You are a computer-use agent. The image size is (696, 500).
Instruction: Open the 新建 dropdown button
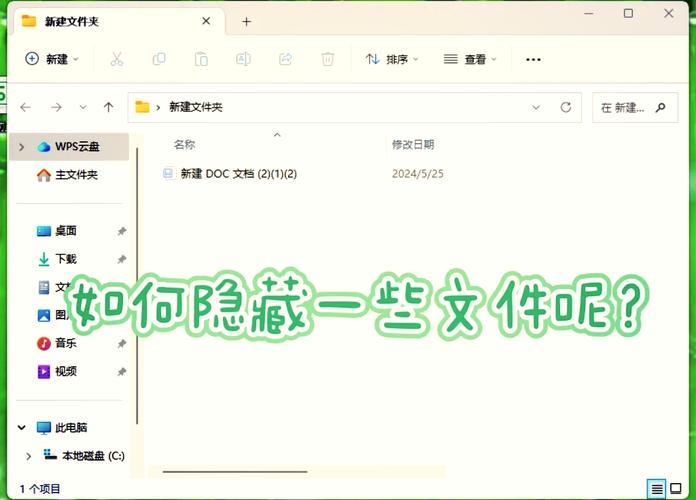(52, 59)
